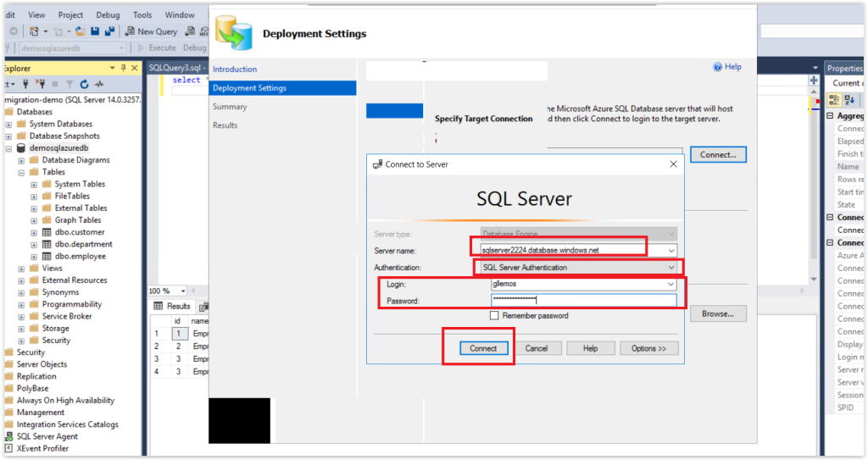Select the Service Broker folder

[x=67, y=316]
